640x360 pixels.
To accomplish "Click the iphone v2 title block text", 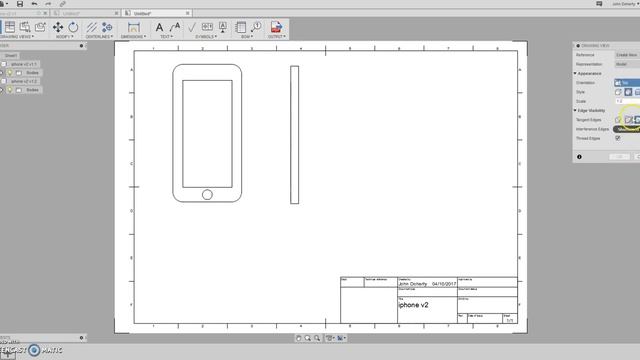I will point(413,305).
